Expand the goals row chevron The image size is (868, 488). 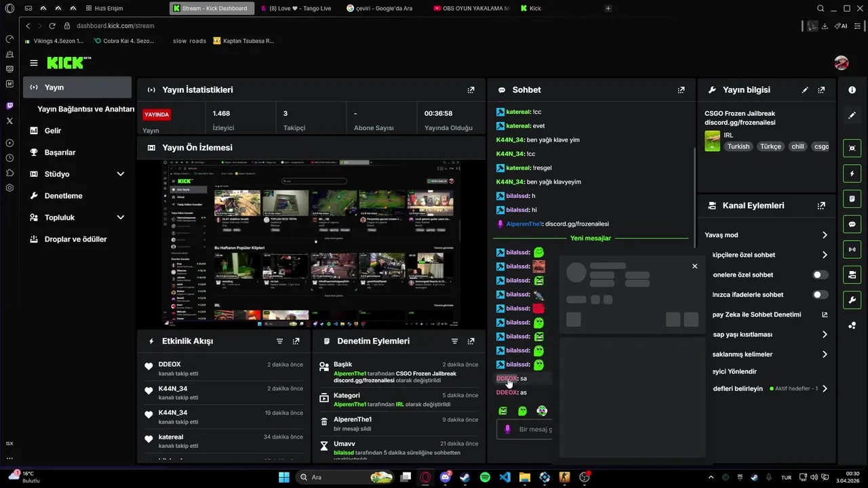coord(825,389)
